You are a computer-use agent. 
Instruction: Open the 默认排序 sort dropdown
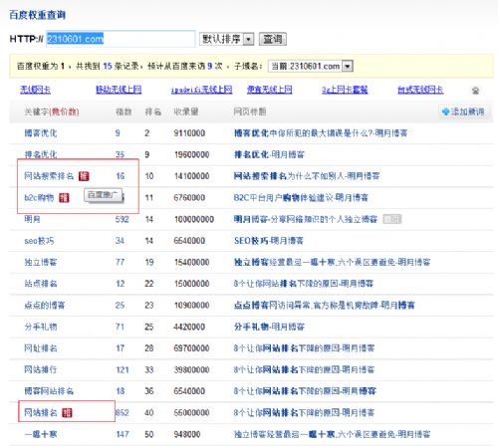click(227, 39)
